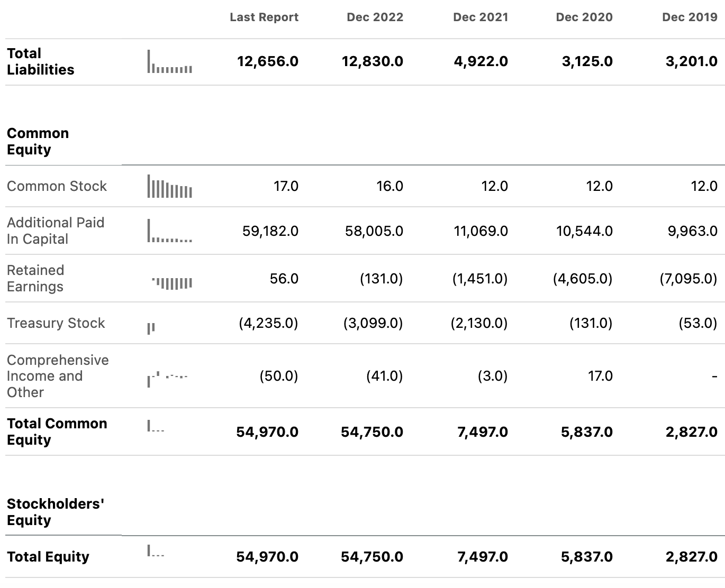Click the 59,182.0 Additional Paid In Capital value
The width and height of the screenshot is (725, 588).
(270, 231)
